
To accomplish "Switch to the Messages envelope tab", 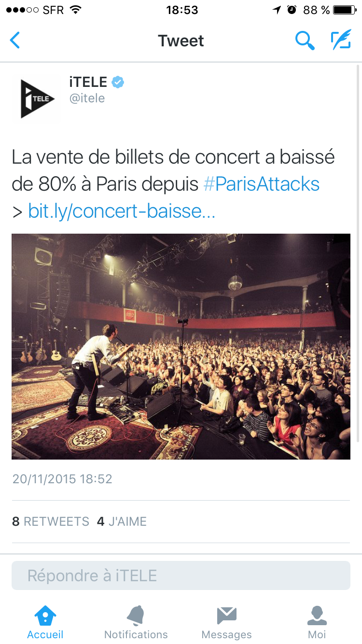I will coord(226,622).
